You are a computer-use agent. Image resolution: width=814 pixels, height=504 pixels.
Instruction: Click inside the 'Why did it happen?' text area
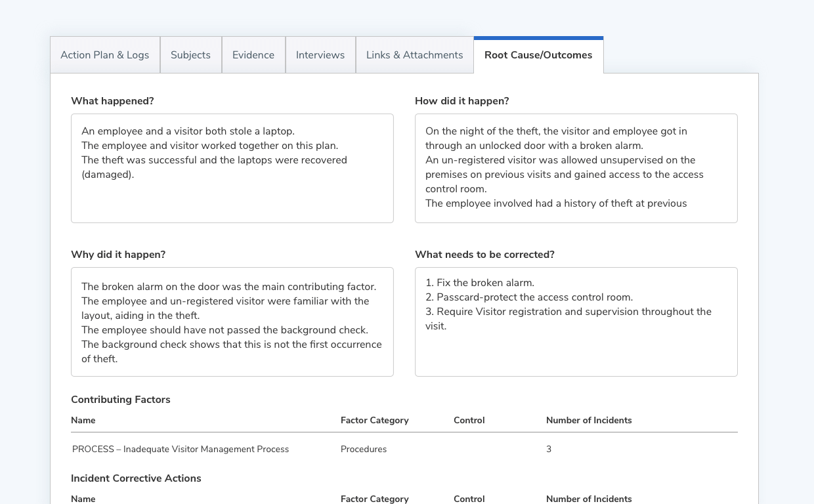(x=232, y=322)
